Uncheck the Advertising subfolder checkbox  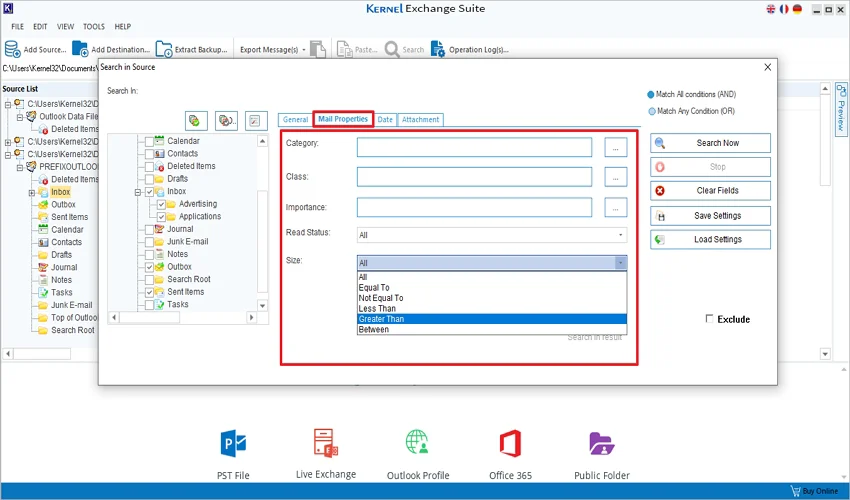click(x=161, y=204)
